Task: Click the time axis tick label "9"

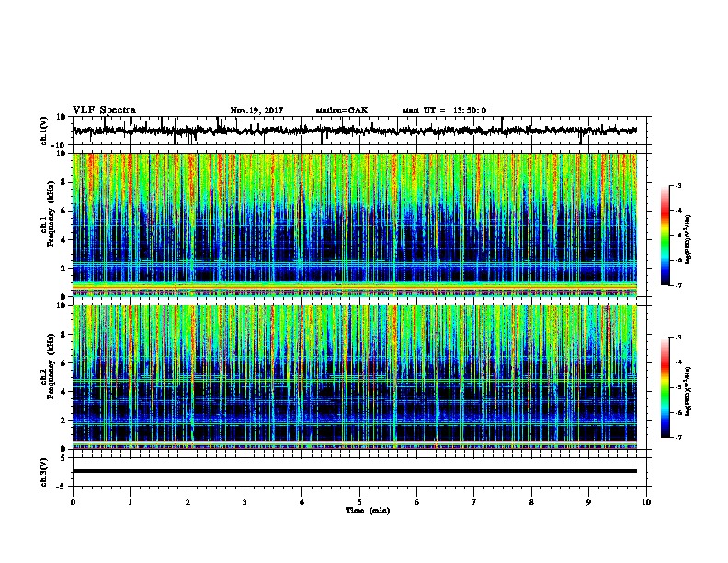Action: click(588, 502)
